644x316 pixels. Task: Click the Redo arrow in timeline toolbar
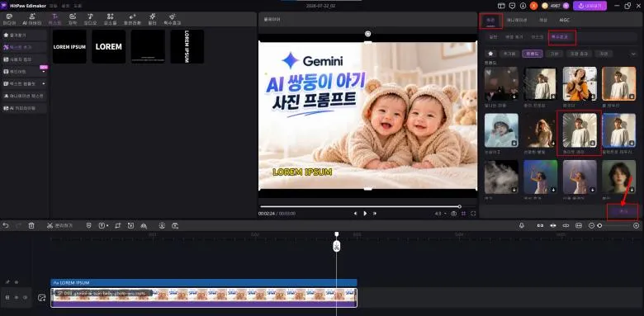coord(18,225)
